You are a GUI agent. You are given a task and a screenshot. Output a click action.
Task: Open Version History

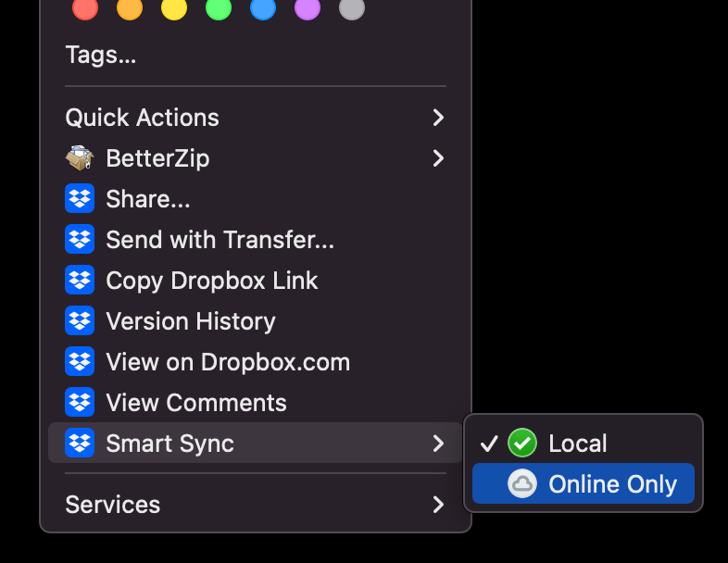pos(256,321)
